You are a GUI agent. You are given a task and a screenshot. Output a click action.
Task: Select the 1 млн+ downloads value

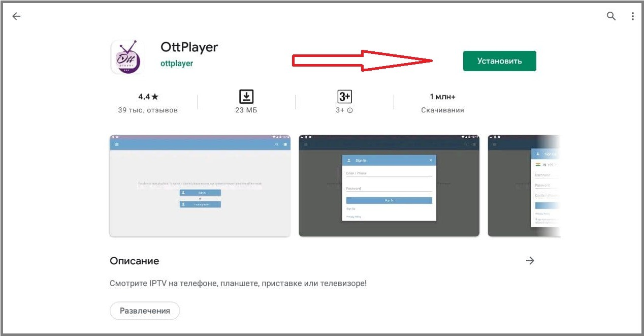pos(442,97)
